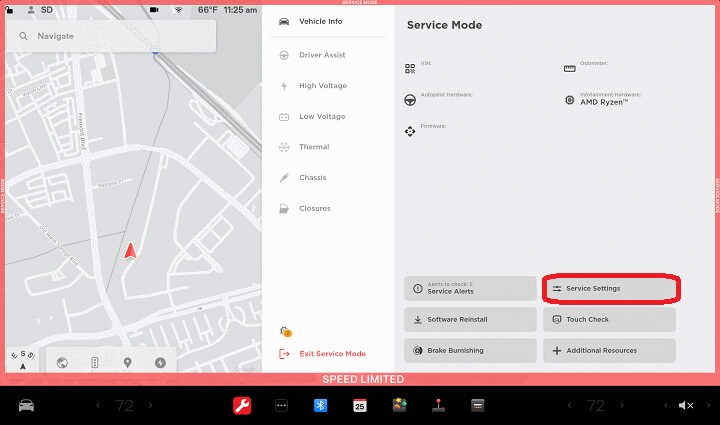Open the Bluetooth settings icon
Screen dimensions: 720x425
click(321, 405)
